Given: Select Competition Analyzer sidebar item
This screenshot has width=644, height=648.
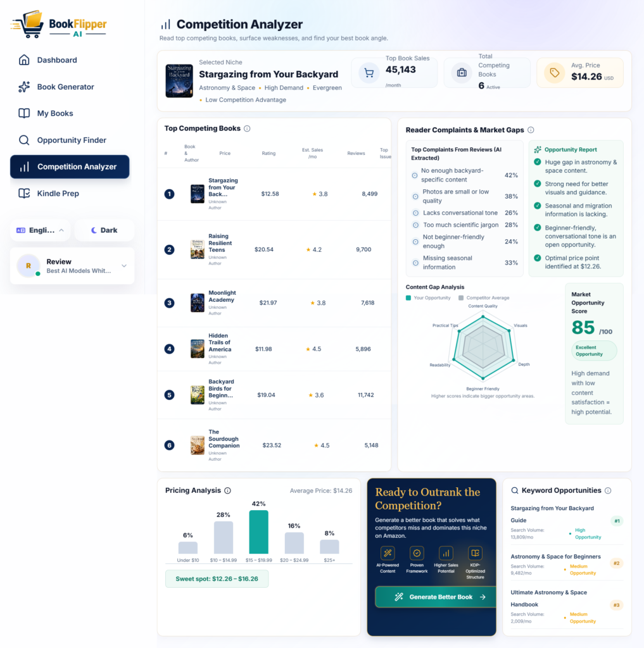Looking at the screenshot, I should click(x=70, y=166).
